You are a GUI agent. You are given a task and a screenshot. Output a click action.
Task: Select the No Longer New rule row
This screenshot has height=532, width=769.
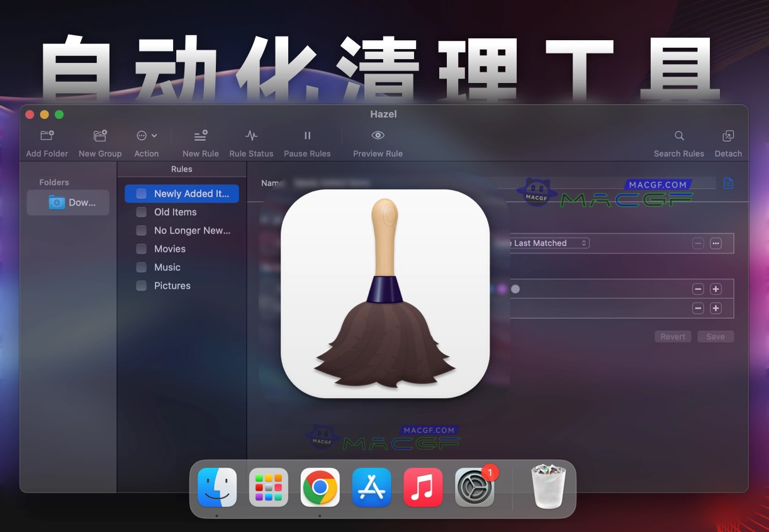pyautogui.click(x=182, y=230)
